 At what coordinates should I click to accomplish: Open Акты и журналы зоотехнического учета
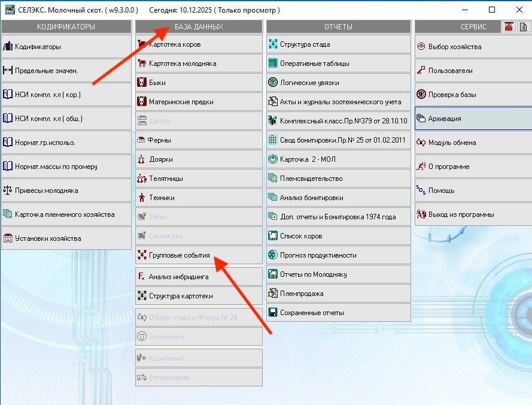(x=339, y=102)
